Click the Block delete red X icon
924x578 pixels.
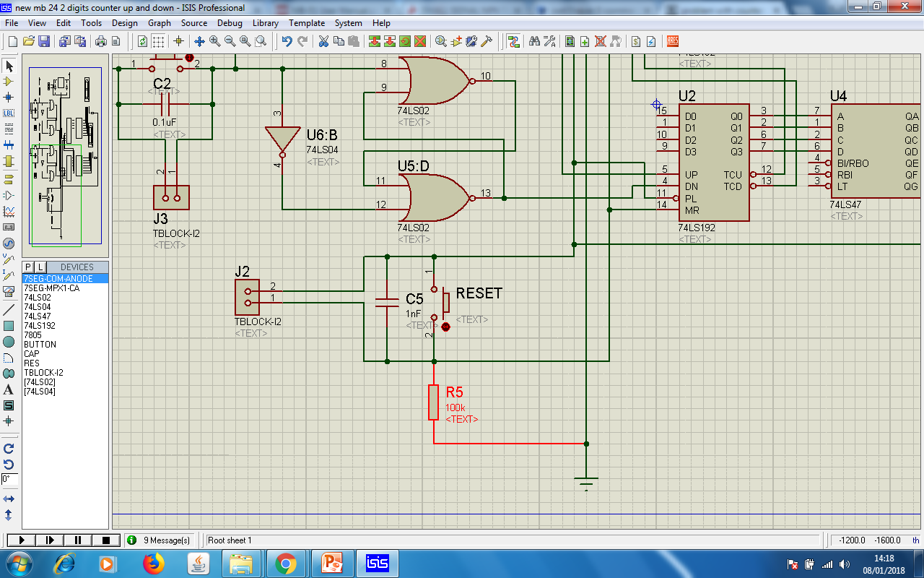[x=419, y=41]
